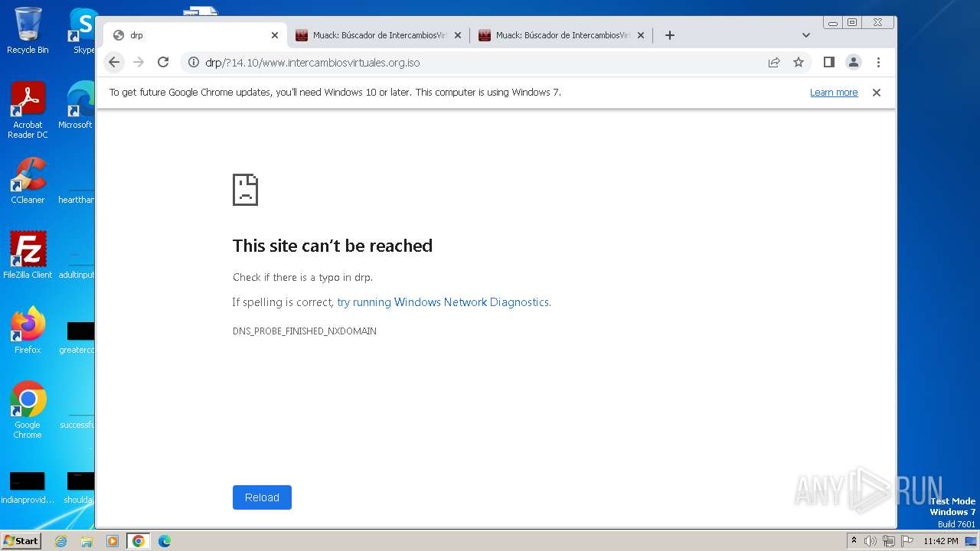
Task: Open Recycle Bin desktop icon
Action: point(28,31)
